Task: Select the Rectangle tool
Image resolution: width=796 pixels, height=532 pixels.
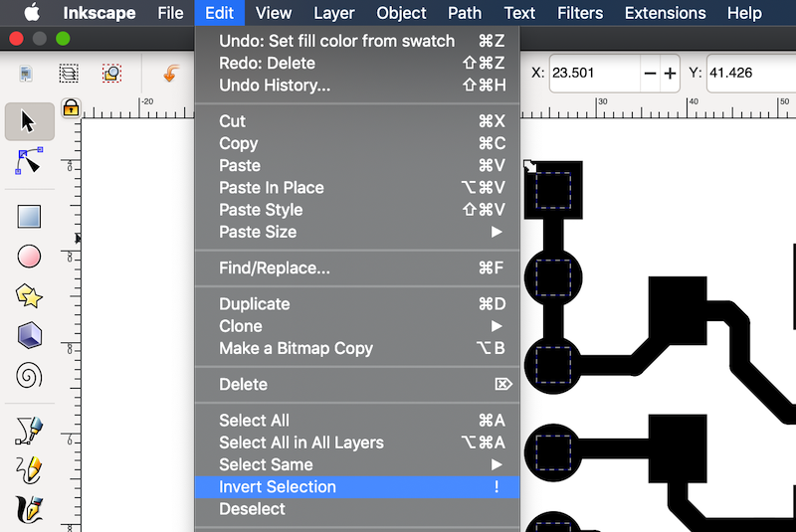Action: click(29, 217)
